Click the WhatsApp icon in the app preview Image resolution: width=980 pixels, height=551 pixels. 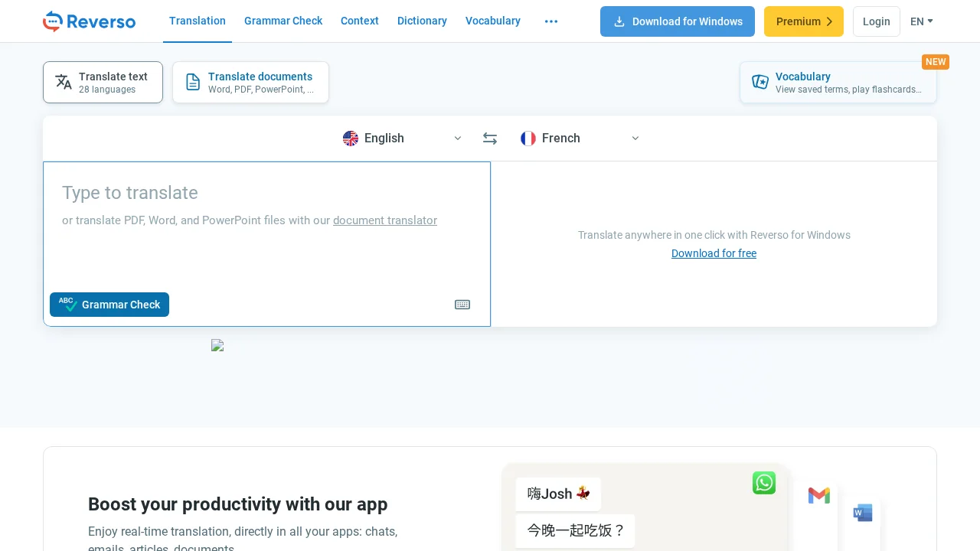[764, 483]
